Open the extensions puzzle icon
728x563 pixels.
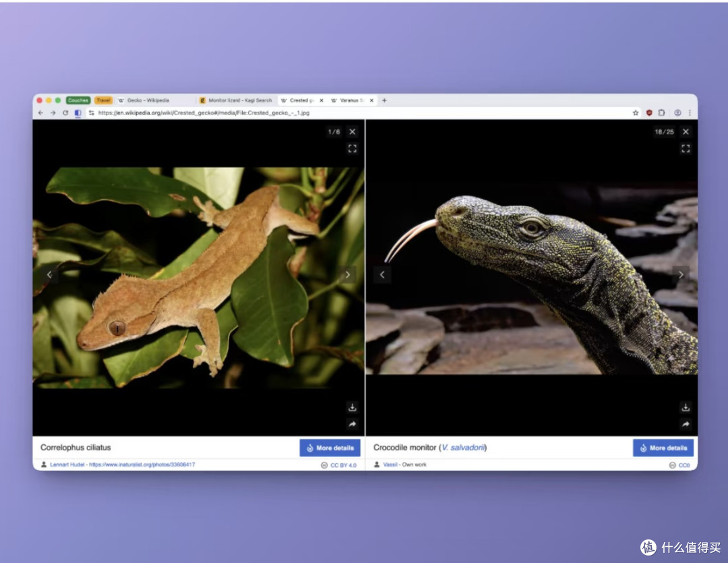662,113
